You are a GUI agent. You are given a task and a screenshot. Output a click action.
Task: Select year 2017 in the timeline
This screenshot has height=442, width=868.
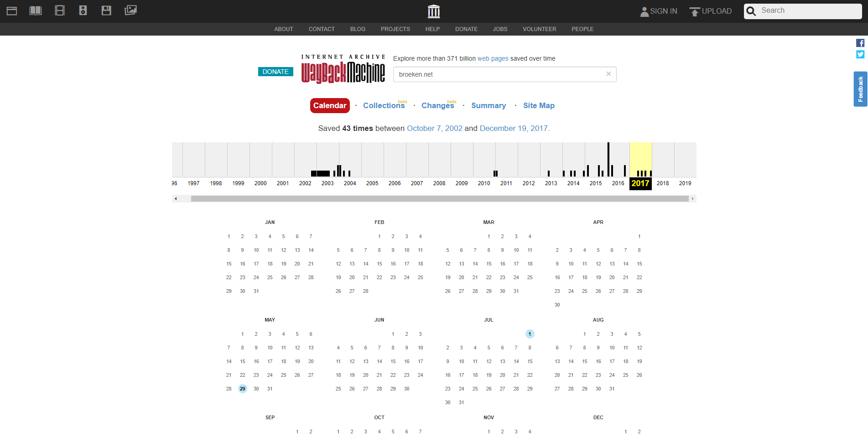pyautogui.click(x=640, y=183)
